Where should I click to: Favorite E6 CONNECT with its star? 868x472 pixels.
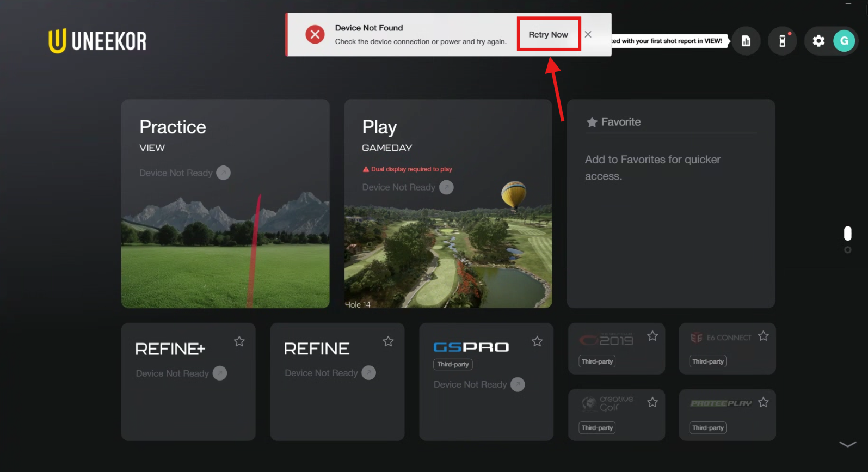point(764,336)
